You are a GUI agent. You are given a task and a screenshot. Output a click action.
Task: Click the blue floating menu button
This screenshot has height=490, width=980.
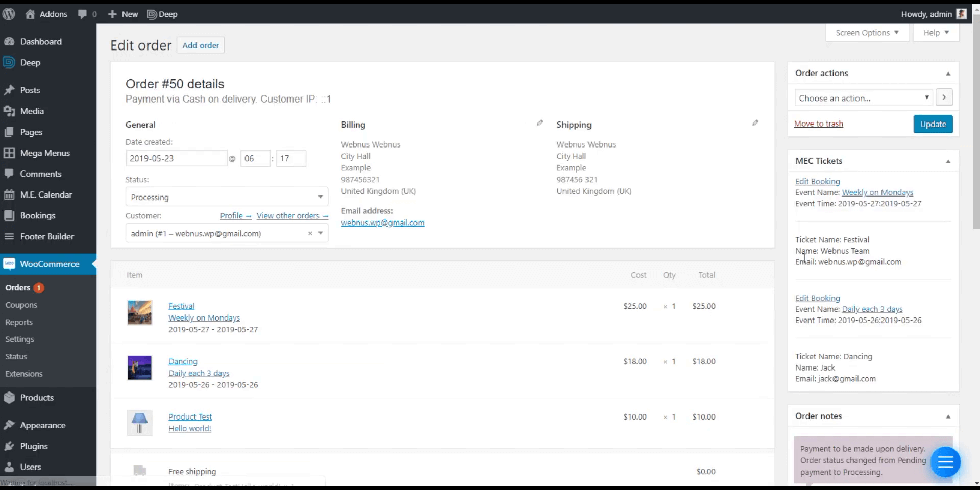(945, 462)
